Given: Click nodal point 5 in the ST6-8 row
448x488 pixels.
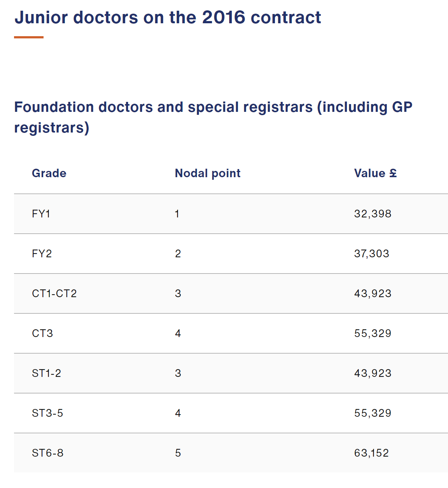Looking at the screenshot, I should (178, 453).
